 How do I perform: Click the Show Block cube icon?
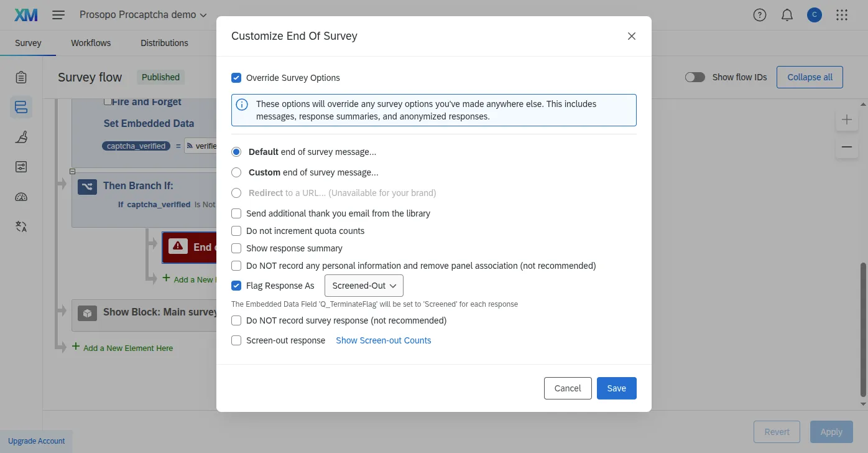pyautogui.click(x=88, y=314)
